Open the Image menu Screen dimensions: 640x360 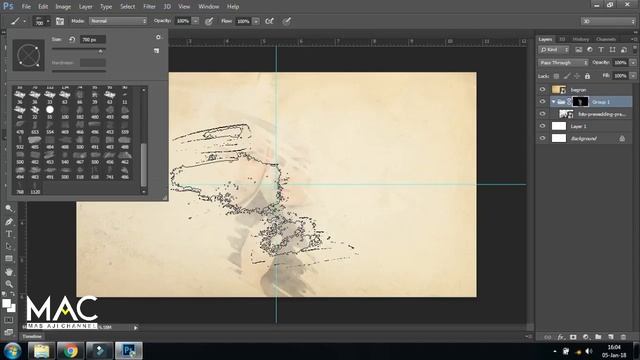[x=63, y=7]
